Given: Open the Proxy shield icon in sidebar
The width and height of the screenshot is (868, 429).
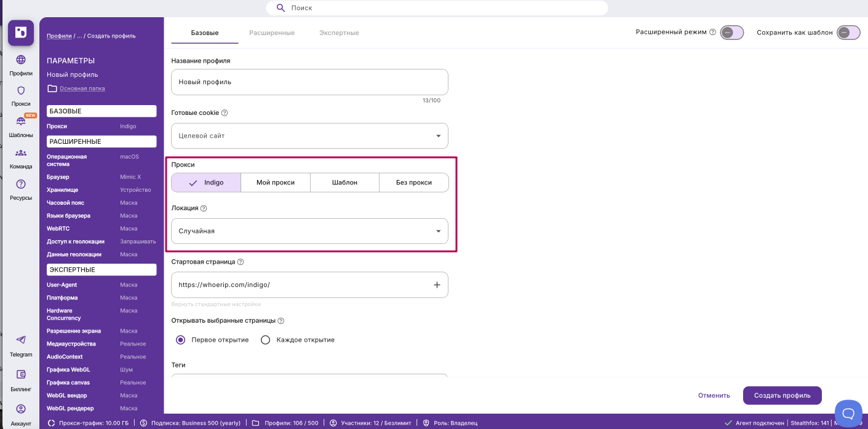Looking at the screenshot, I should [x=21, y=90].
